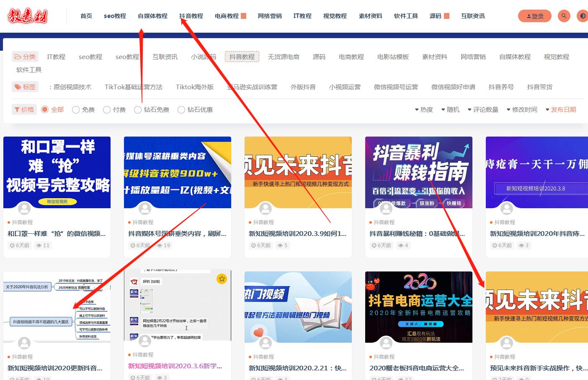
Task: Select the 免费 price radio button
Action: tap(76, 109)
